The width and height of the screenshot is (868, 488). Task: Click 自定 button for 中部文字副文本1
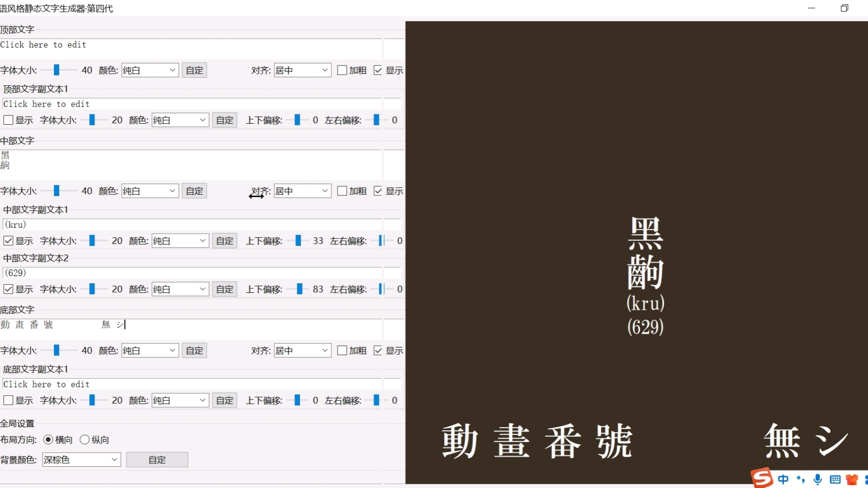click(225, 240)
